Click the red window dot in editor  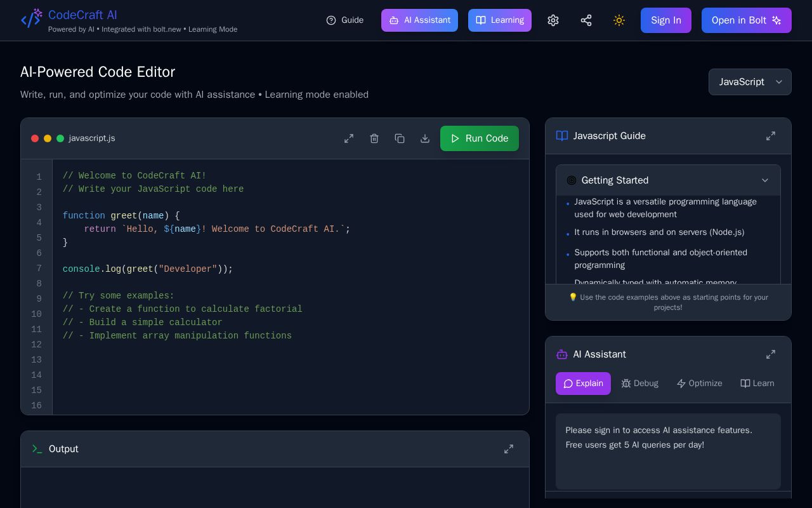35,138
